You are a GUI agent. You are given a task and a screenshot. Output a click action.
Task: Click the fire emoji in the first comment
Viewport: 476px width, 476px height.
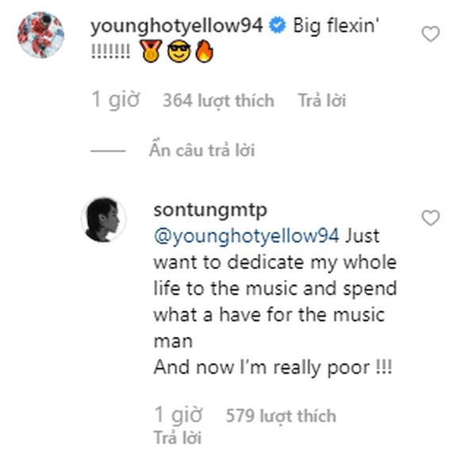(x=203, y=54)
